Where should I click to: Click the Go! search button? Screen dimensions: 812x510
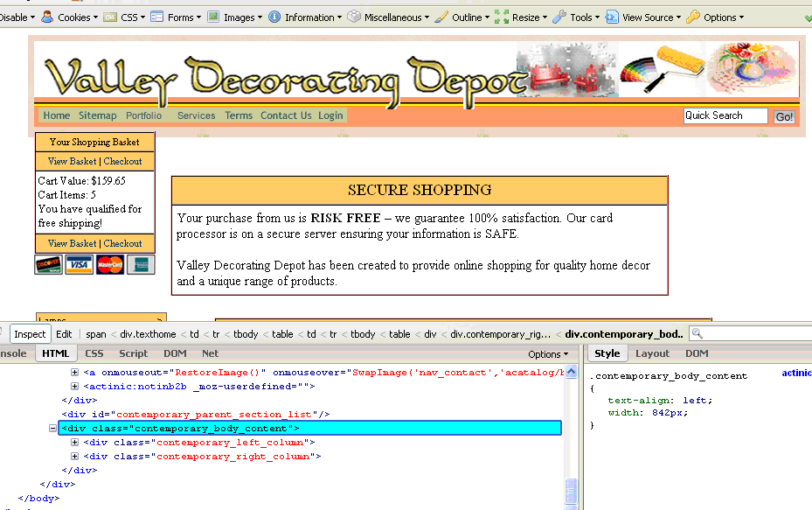784,116
